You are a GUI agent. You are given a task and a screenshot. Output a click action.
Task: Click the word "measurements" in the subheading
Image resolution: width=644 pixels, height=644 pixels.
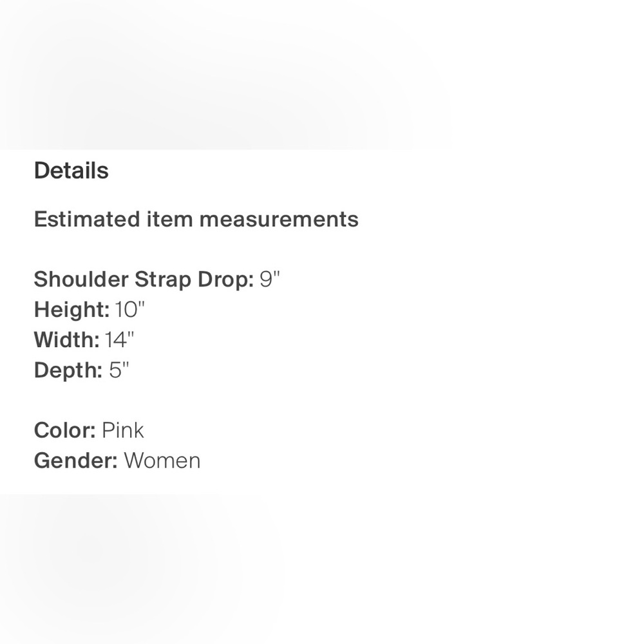click(279, 219)
